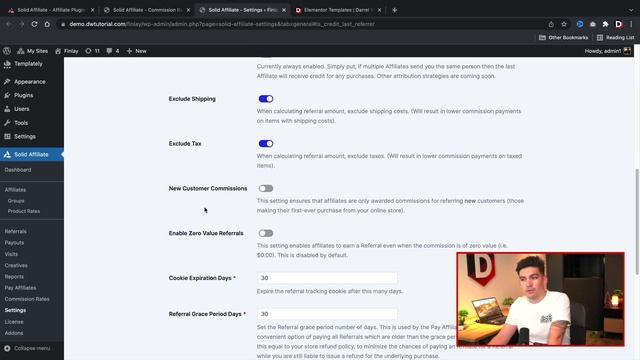Viewport: 640px width, 360px height.
Task: Open Solid Affiliate Settings submenu item
Action: tap(16, 310)
